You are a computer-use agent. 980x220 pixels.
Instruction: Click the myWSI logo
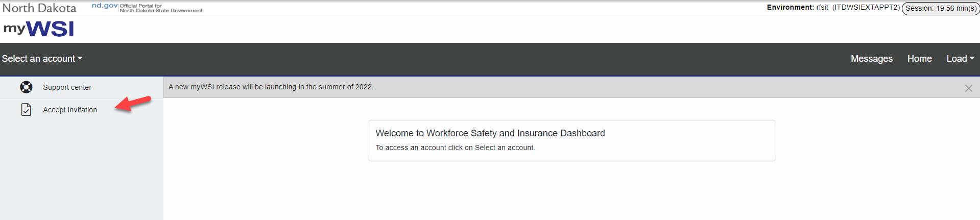39,29
